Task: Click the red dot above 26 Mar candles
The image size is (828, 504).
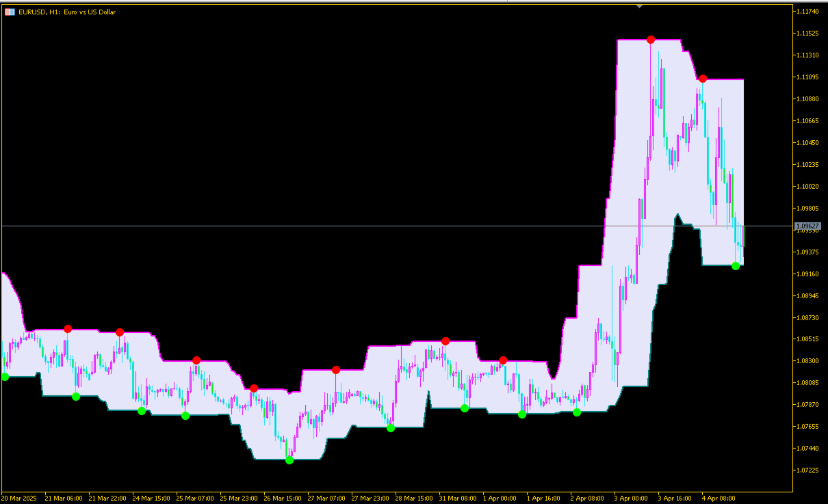Action: [255, 387]
